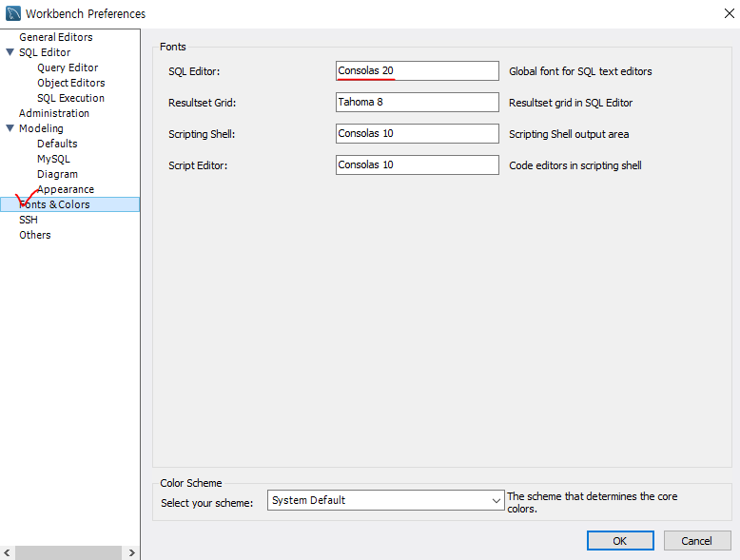Click the 'SQL Editor:' field label

point(194,71)
